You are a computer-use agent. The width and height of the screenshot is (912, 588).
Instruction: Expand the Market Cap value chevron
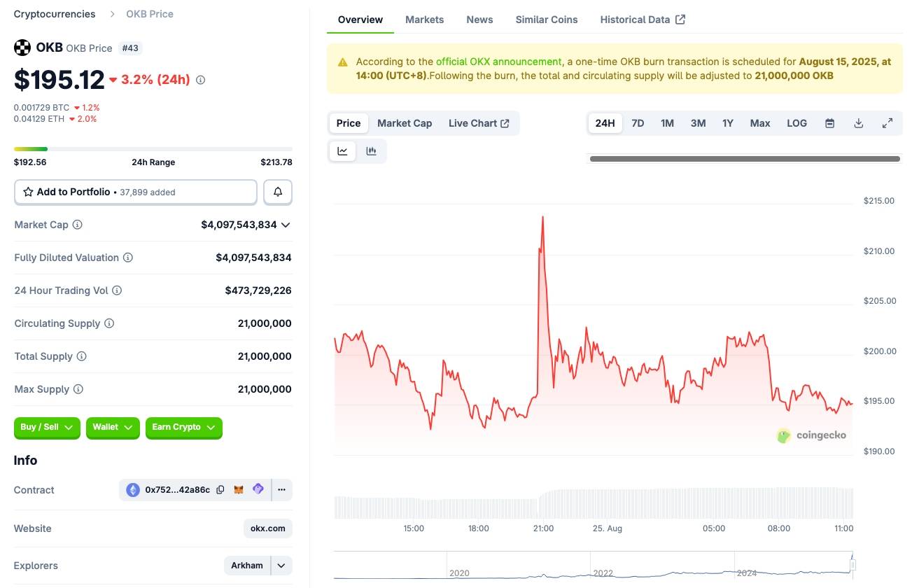(285, 225)
